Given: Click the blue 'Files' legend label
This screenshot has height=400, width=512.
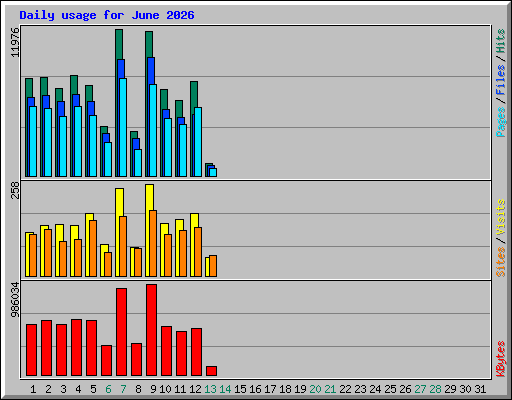Looking at the screenshot, I should (501, 80).
